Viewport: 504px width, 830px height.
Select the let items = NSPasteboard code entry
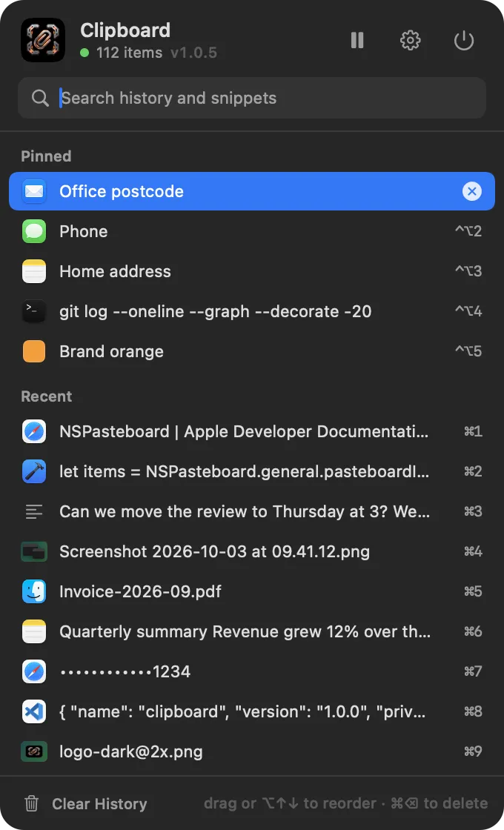tap(252, 471)
